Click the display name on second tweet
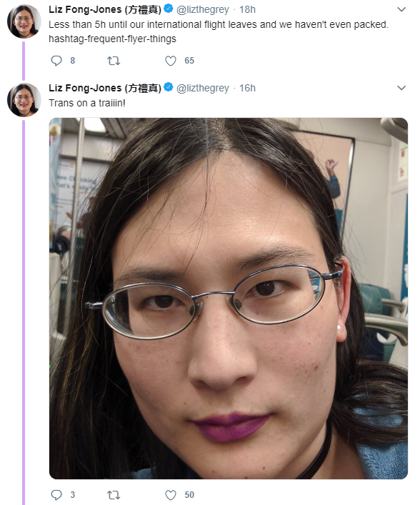Viewport: 420px width, 505px height. pos(105,88)
